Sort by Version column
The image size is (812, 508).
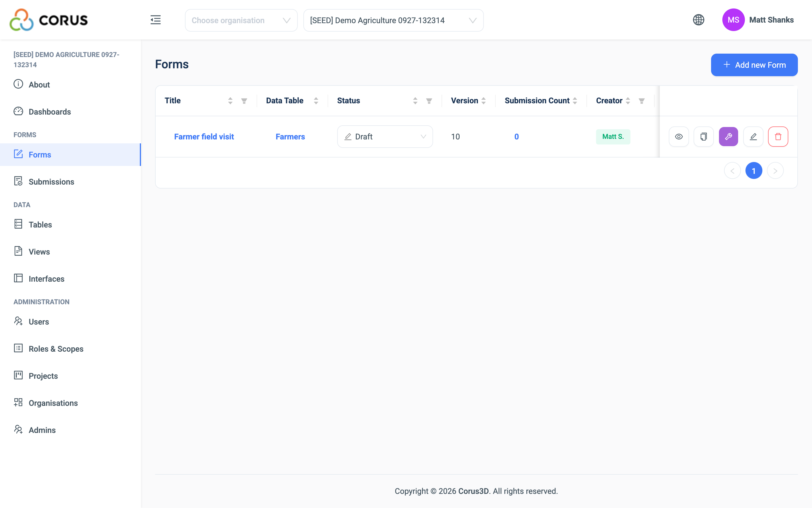pyautogui.click(x=484, y=101)
